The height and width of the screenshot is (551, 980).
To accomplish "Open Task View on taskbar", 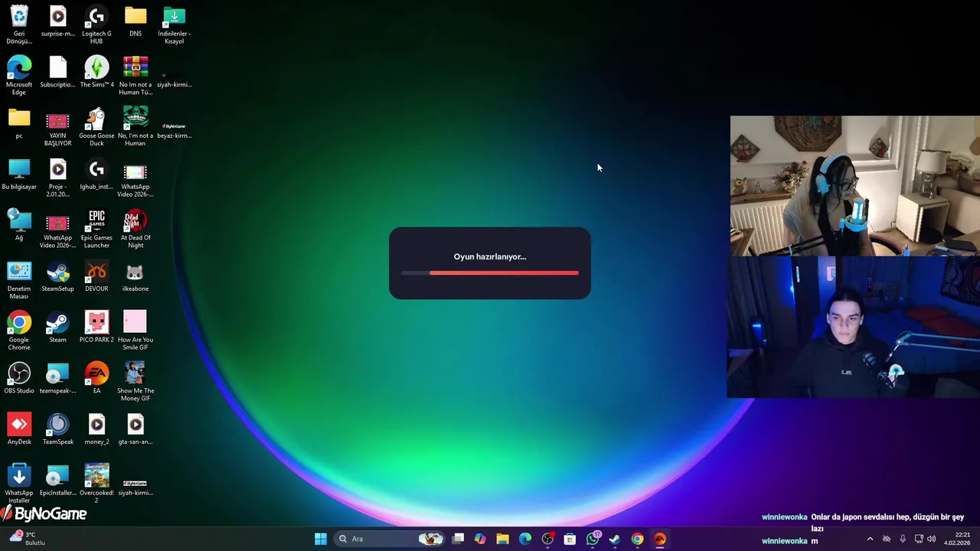I will click(x=458, y=539).
